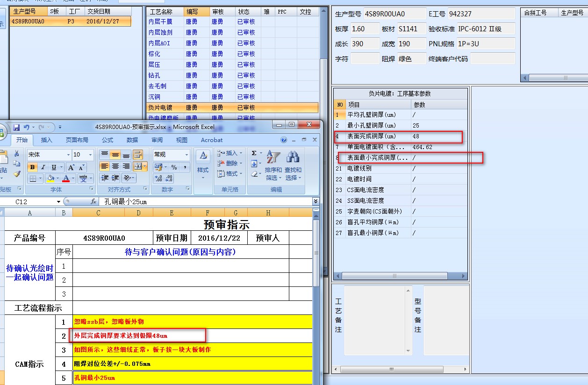Switch to 页面布局 ribbon tab
Screen dimensions: 588x385
[x=77, y=140]
